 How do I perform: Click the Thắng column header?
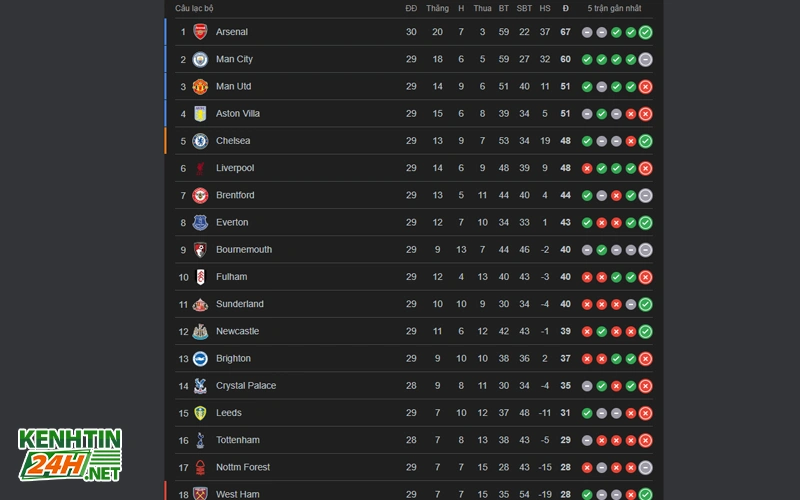[x=437, y=8]
